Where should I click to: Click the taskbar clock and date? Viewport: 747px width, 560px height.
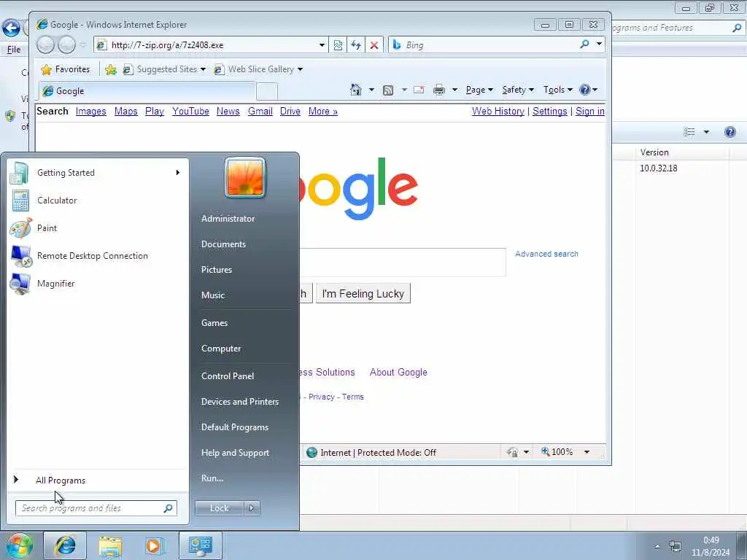point(711,546)
